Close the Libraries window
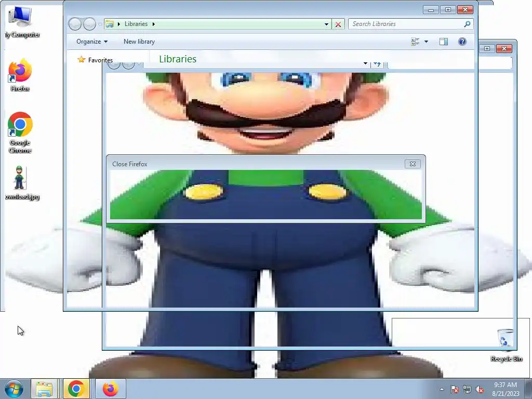This screenshot has width=532, height=399. (465, 10)
